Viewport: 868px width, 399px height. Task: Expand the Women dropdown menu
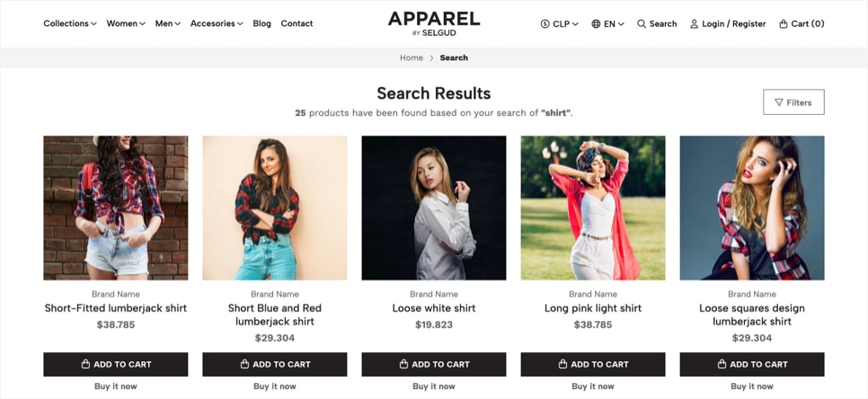(126, 23)
